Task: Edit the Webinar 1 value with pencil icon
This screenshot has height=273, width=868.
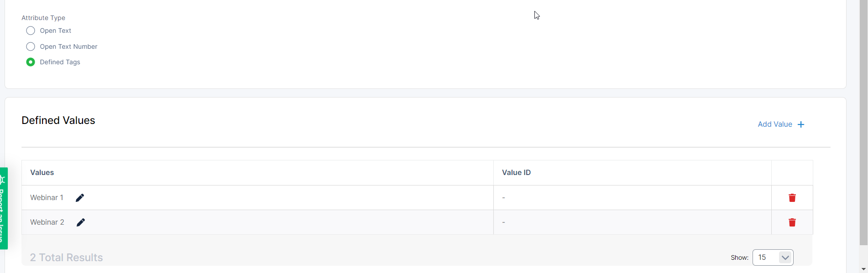Action: tap(80, 198)
